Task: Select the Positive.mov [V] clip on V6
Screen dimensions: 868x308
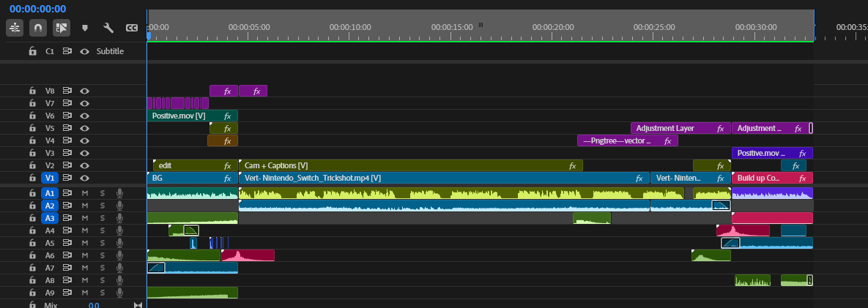Action: pos(192,116)
